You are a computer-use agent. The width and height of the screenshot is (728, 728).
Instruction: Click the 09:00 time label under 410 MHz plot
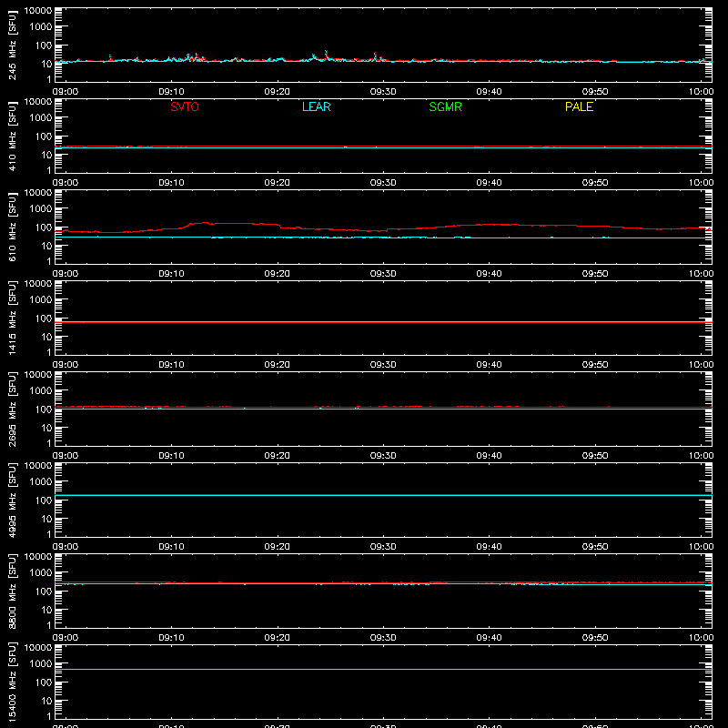coord(66,183)
